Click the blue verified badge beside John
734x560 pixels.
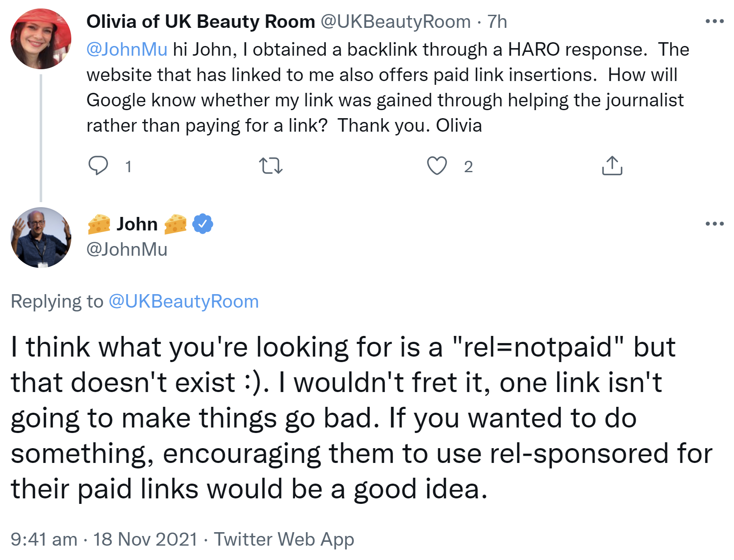[203, 224]
